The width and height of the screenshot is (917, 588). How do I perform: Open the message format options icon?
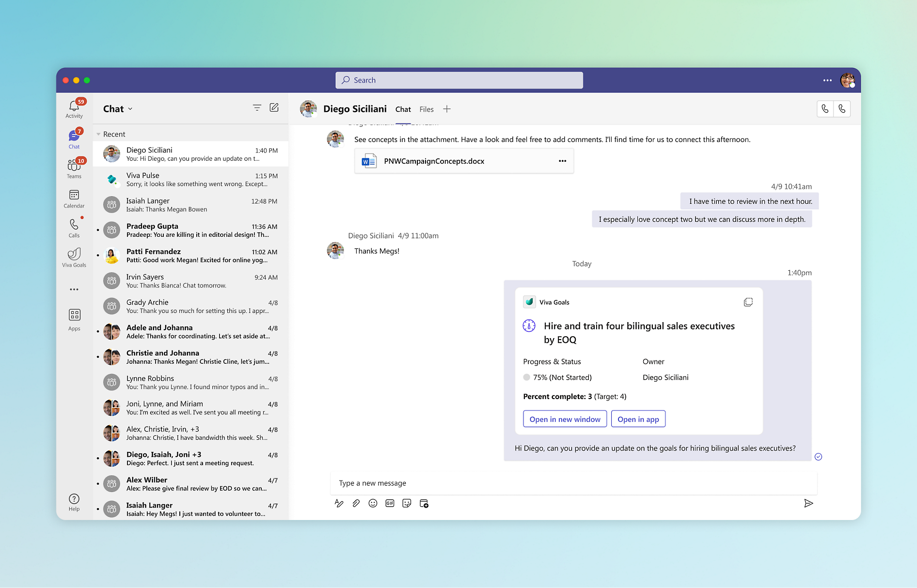tap(339, 503)
